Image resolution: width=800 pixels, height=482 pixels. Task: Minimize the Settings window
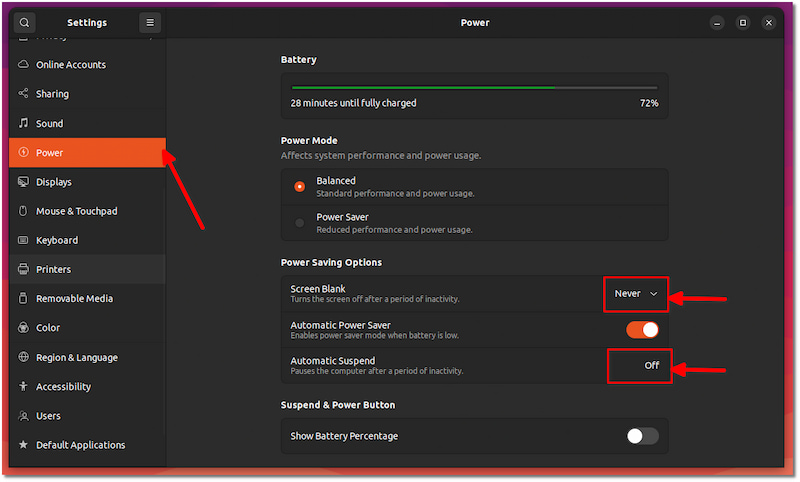pyautogui.click(x=717, y=22)
